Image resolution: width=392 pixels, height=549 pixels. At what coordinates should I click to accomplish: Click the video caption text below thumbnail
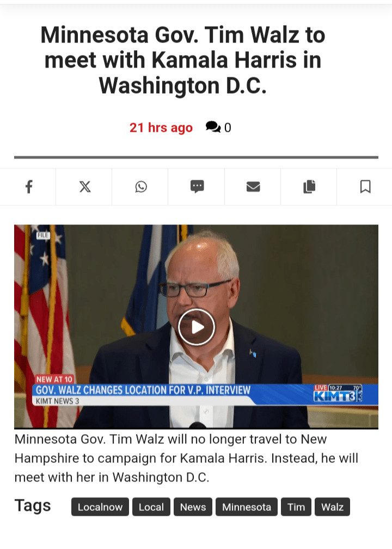click(186, 458)
